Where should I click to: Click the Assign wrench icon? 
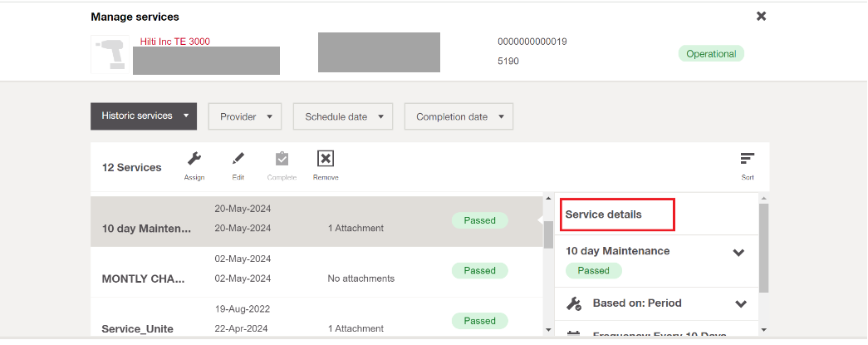pyautogui.click(x=194, y=160)
